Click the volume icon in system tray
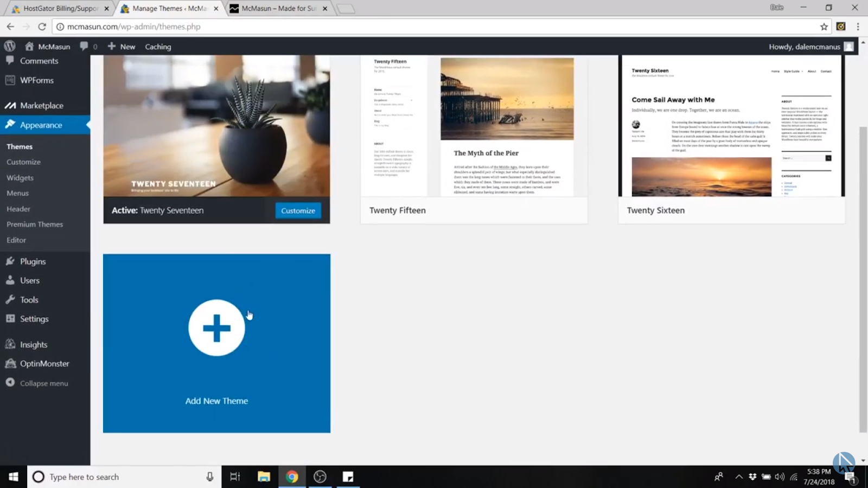 pos(780,477)
